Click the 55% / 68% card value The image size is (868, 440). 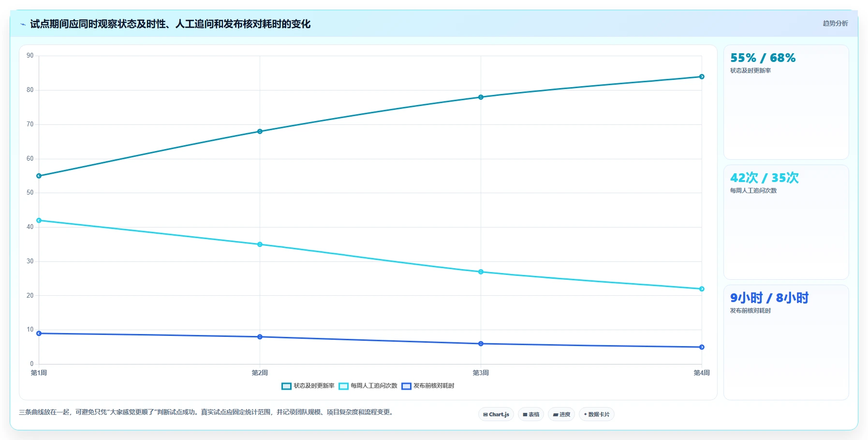763,58
